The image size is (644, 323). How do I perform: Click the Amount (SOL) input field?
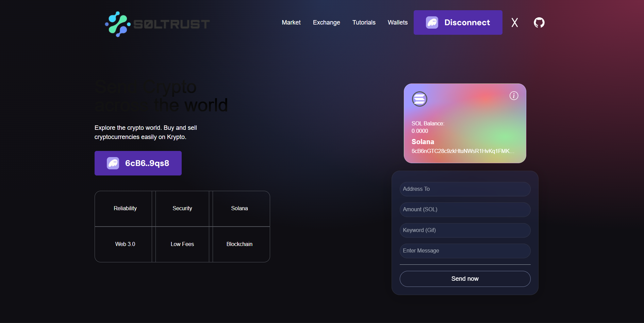pyautogui.click(x=465, y=210)
